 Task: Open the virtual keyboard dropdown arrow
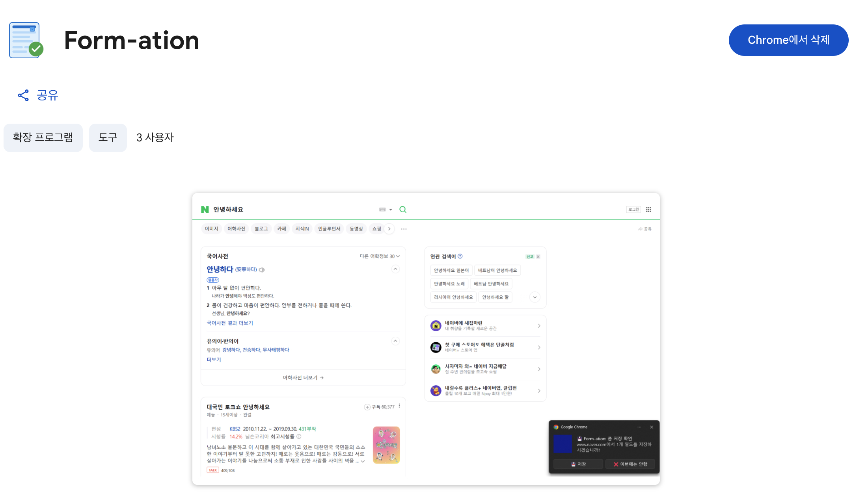[391, 210]
